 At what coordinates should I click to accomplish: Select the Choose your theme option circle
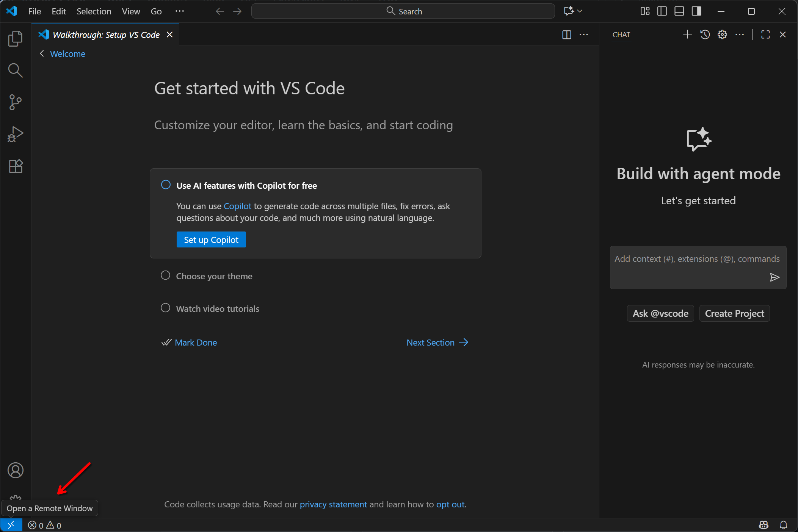pos(165,275)
